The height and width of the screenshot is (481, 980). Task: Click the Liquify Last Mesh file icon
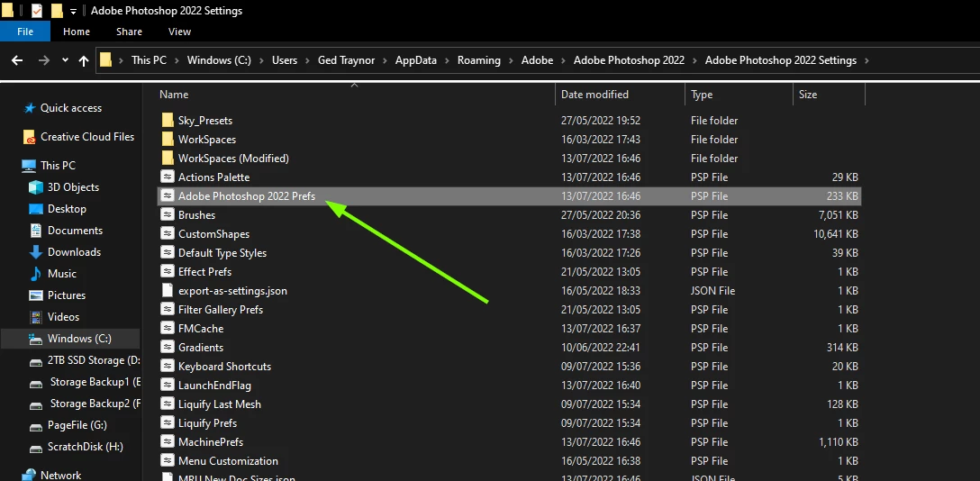pyautogui.click(x=167, y=404)
